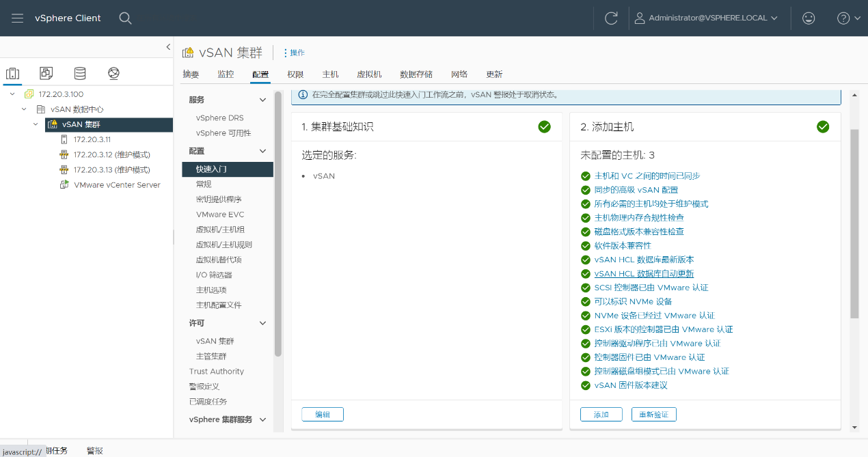This screenshot has width=868, height=457.
Task: Switch to VMs and Templates inventory view
Action: [46, 73]
